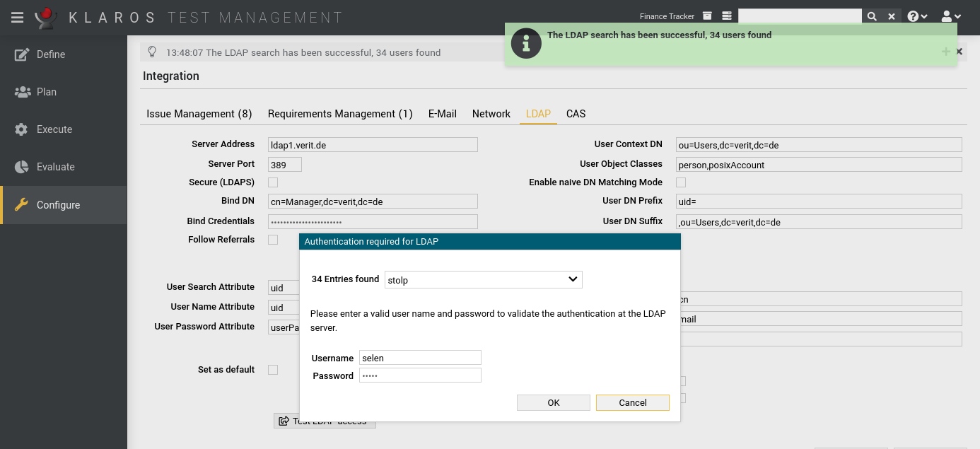Cancel the LDAP authentication dialog
980x449 pixels.
(632, 402)
